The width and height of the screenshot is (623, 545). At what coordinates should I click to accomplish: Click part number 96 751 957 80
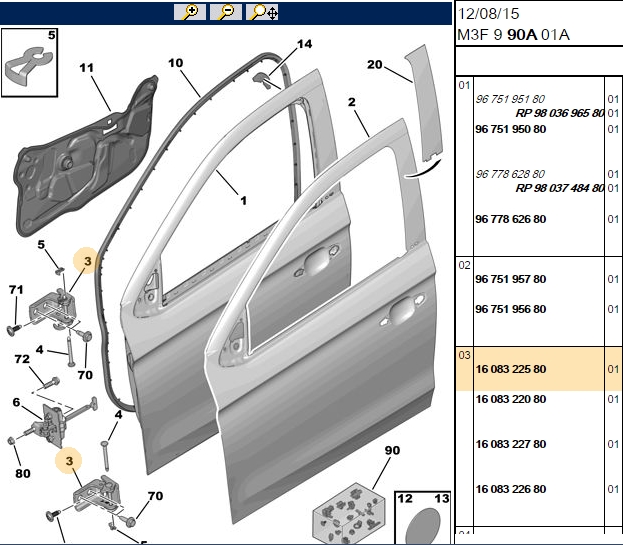pos(511,279)
